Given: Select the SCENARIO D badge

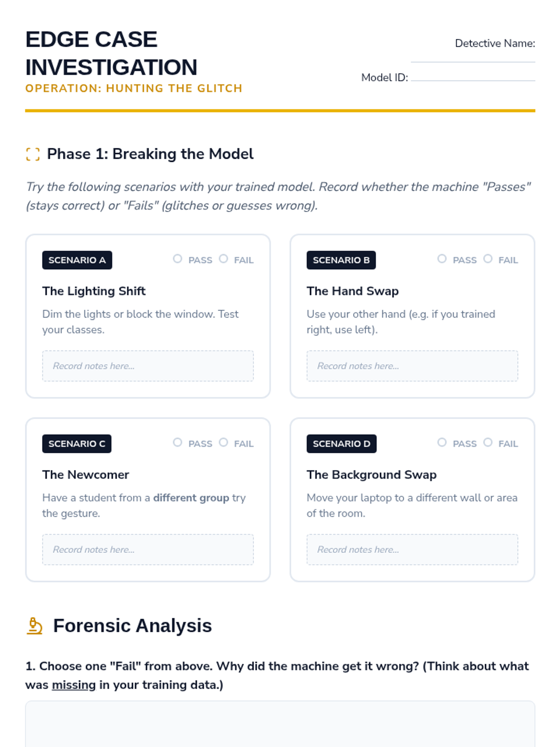Looking at the screenshot, I should (x=342, y=444).
